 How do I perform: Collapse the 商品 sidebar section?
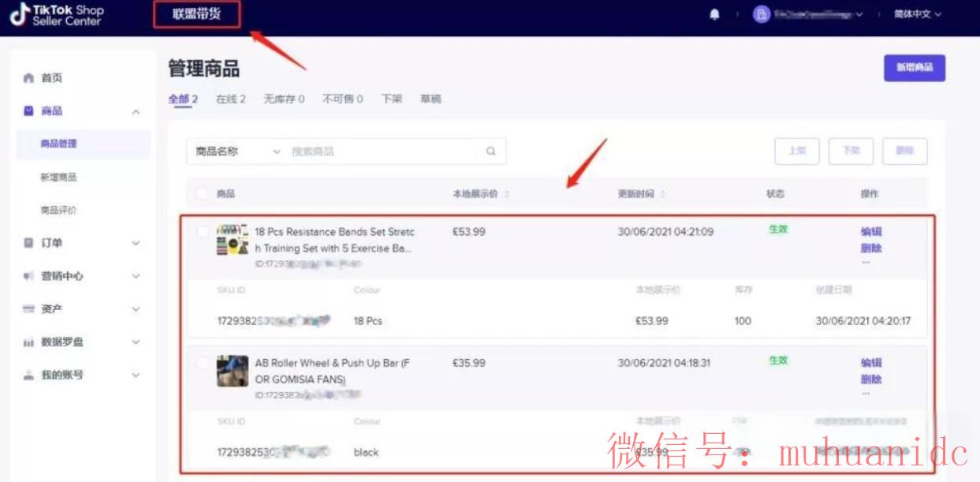(136, 111)
